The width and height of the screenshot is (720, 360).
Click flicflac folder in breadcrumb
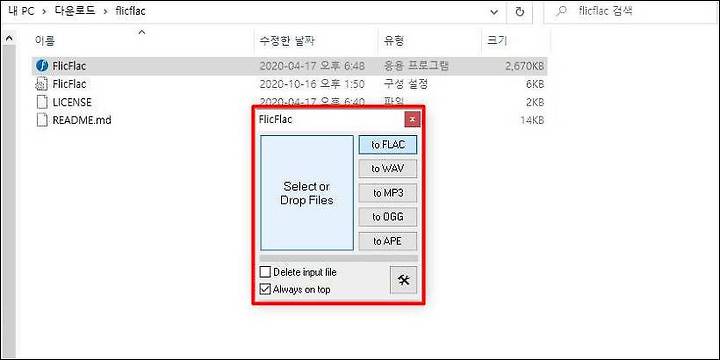(x=130, y=11)
